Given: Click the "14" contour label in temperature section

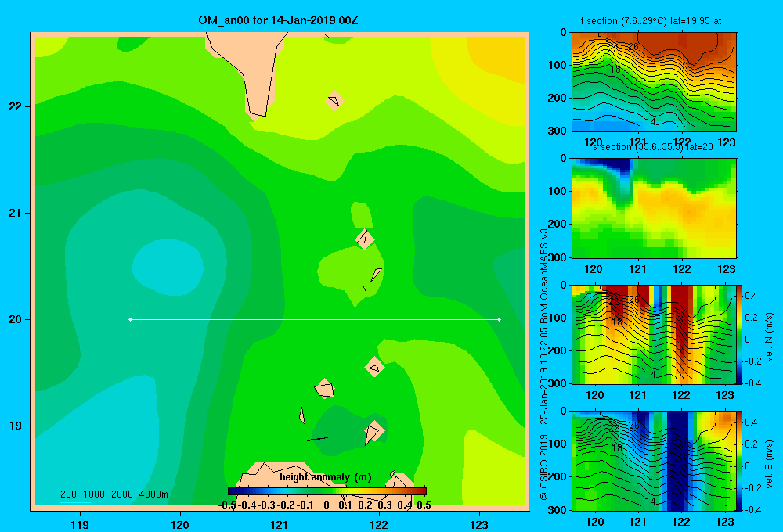Looking at the screenshot, I should pyautogui.click(x=650, y=122).
